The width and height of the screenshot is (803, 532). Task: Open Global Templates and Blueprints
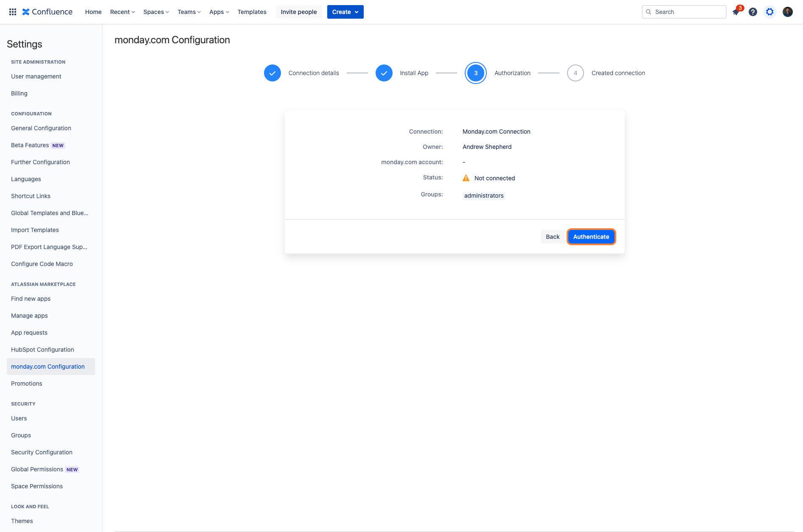coord(51,213)
